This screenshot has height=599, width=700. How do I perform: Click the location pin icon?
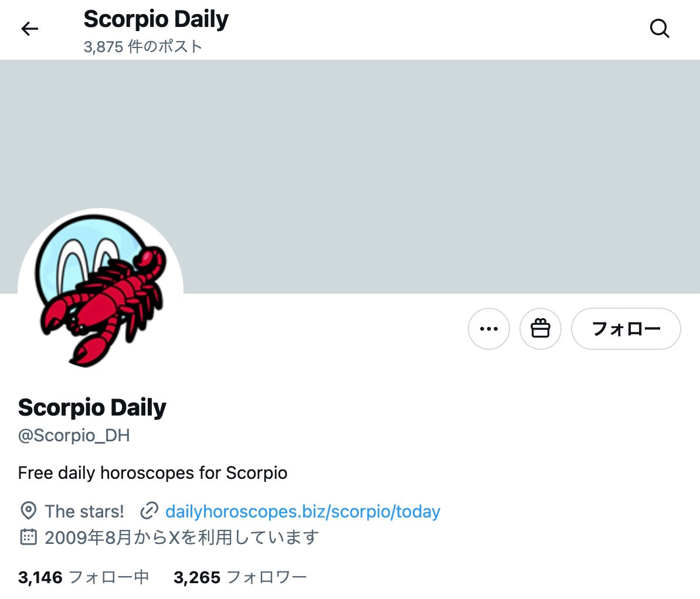point(28,510)
